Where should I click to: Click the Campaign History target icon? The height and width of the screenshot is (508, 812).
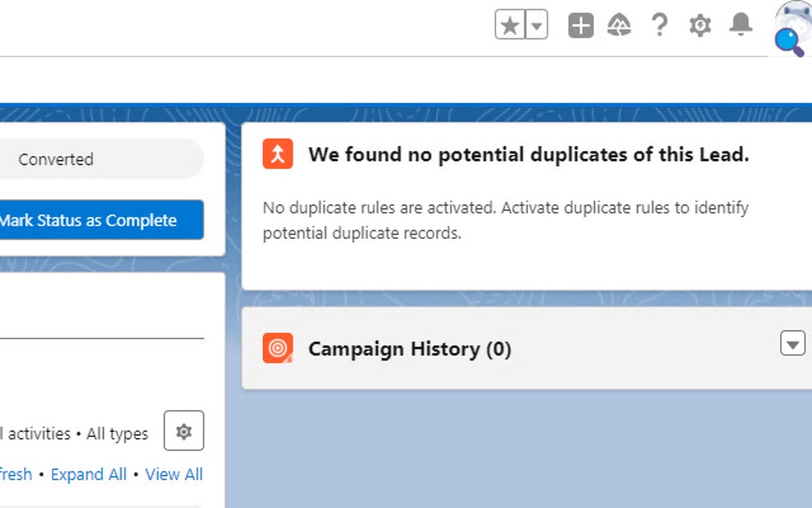278,348
